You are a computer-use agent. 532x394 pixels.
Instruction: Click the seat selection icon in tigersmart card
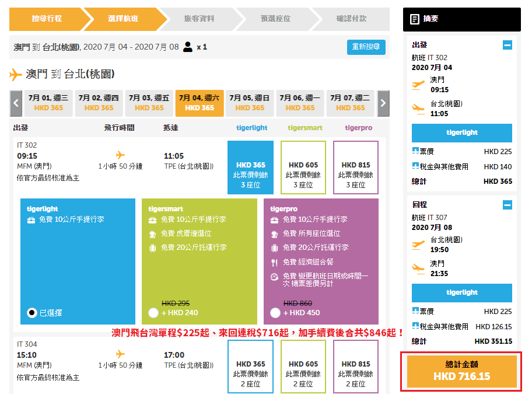coord(153,234)
